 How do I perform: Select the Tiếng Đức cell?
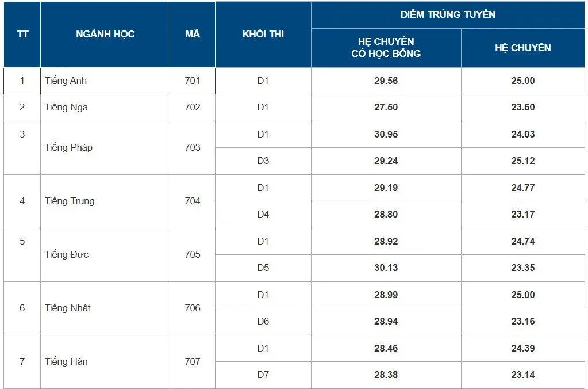pyautogui.click(x=105, y=254)
